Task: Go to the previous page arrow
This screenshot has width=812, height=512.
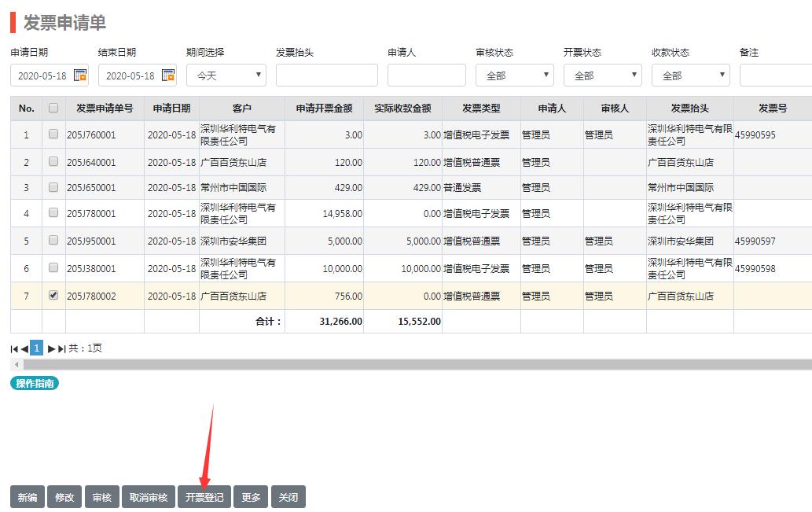Action: pyautogui.click(x=24, y=348)
